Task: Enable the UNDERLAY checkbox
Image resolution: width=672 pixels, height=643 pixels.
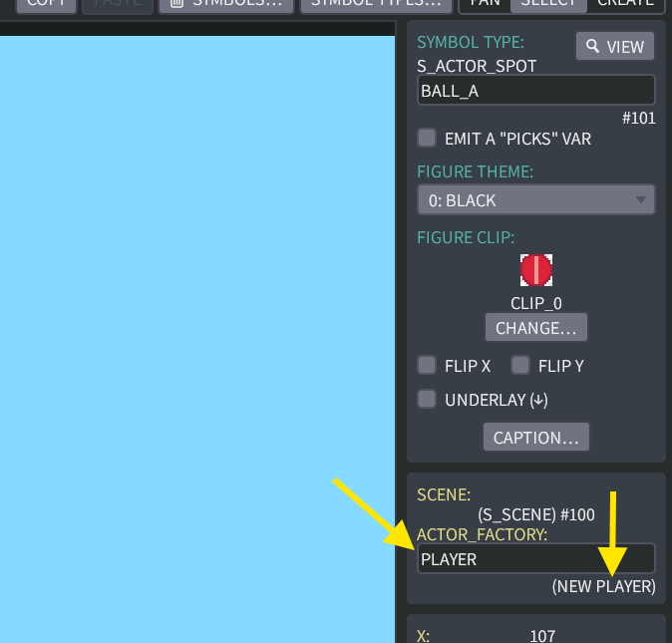Action: [x=427, y=399]
